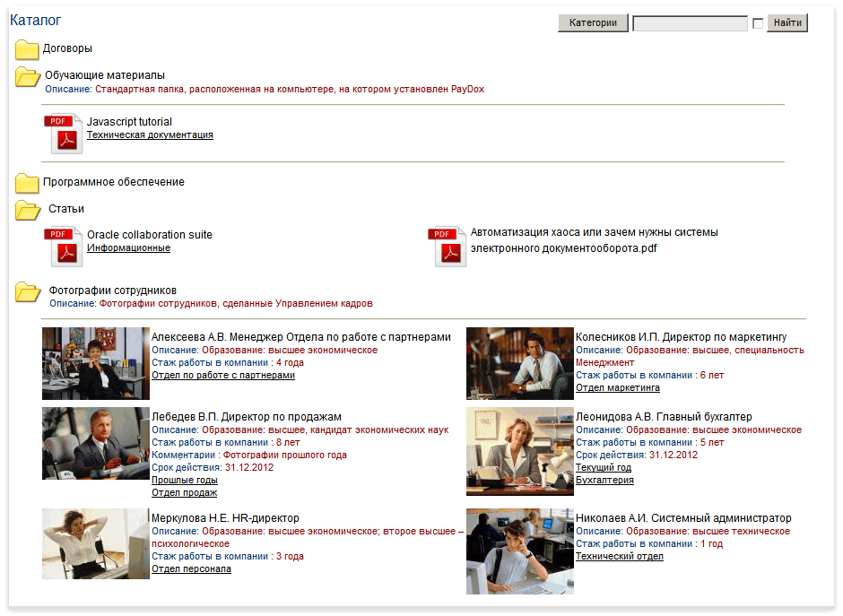Screen dimensions: 843x616
Task: Select the Прошлые годы link under Лебедев
Action: (x=185, y=481)
